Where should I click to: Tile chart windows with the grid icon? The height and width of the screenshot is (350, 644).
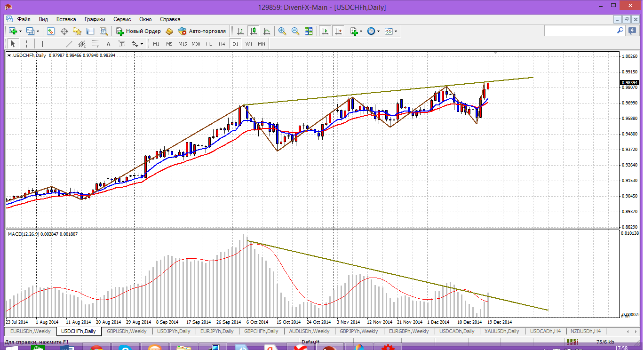point(309,31)
